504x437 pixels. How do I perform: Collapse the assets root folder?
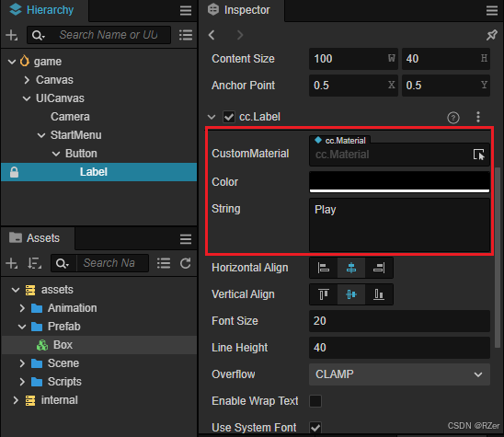[15, 290]
